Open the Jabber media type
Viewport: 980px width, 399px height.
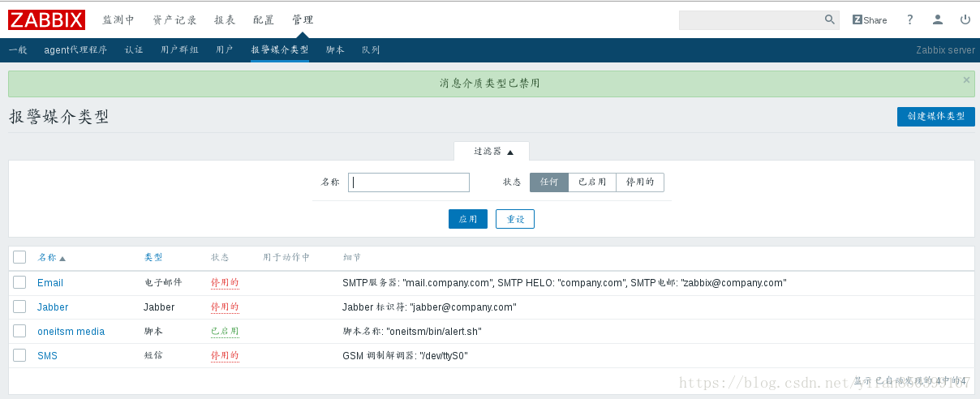53,307
